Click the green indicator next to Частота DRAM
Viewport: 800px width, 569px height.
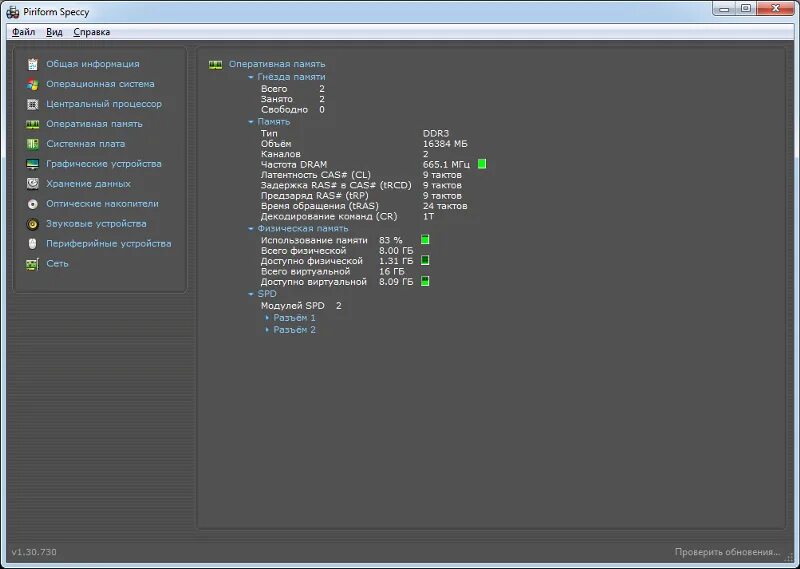coord(482,164)
